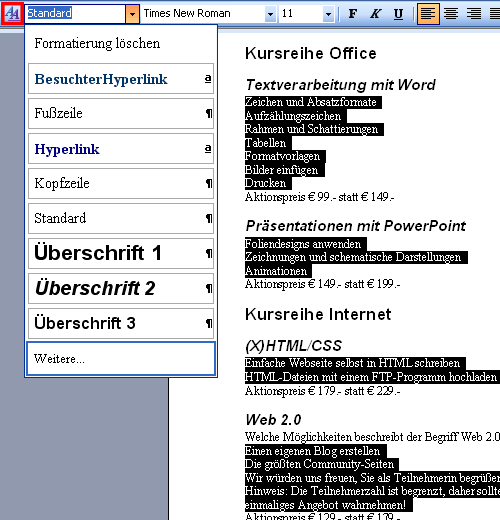
Task: Click the line einmaliges Angebot wahrnehmen!
Action: (325, 505)
